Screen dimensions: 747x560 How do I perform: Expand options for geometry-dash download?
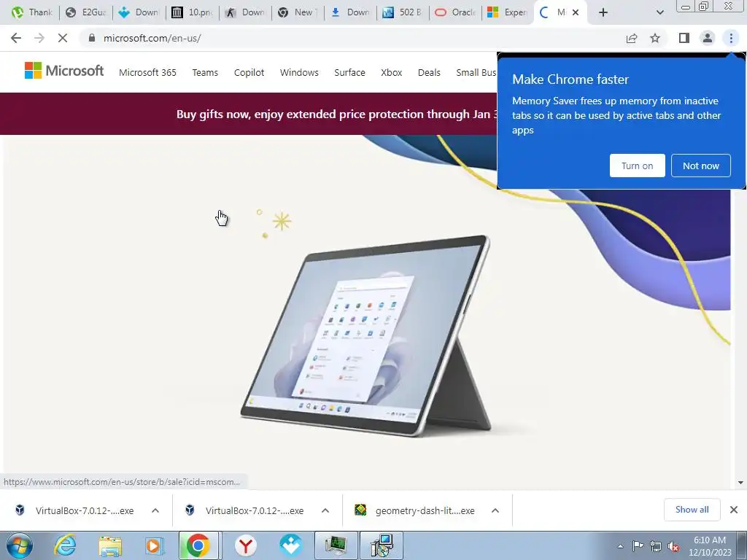[495, 510]
